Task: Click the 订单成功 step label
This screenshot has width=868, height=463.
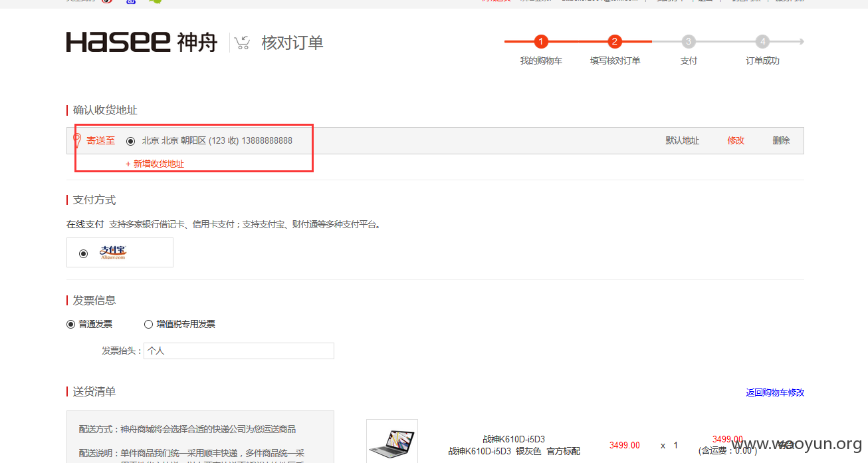Action: pyautogui.click(x=762, y=61)
